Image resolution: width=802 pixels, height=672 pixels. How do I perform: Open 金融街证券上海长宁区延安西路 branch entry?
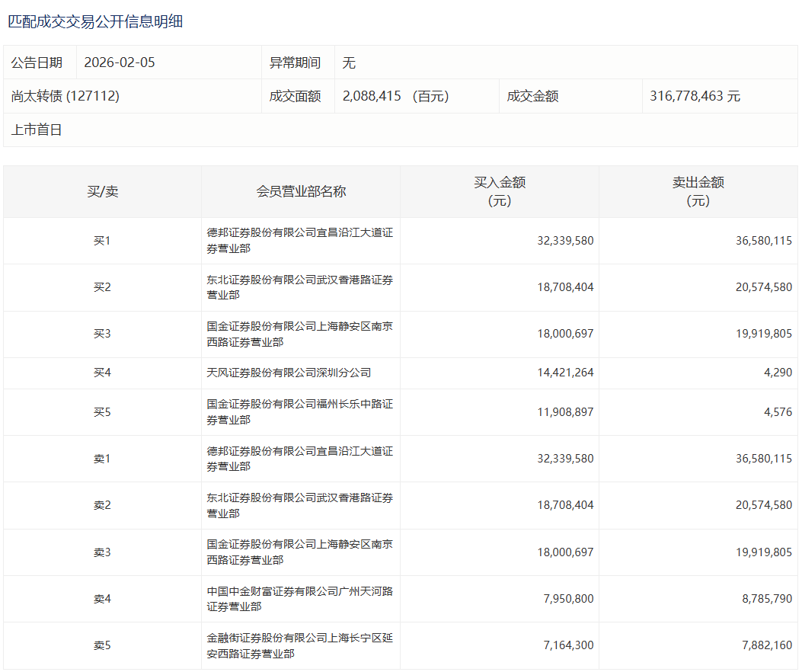[x=299, y=645]
